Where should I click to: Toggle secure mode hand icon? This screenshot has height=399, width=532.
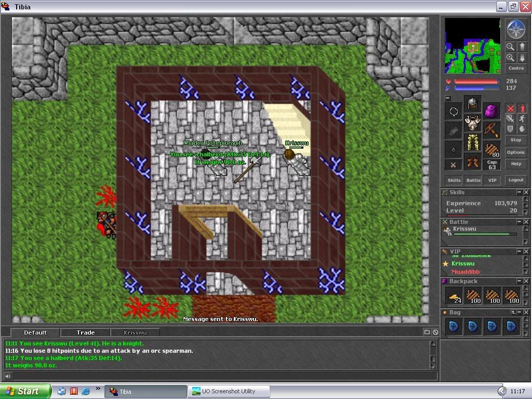point(522,129)
